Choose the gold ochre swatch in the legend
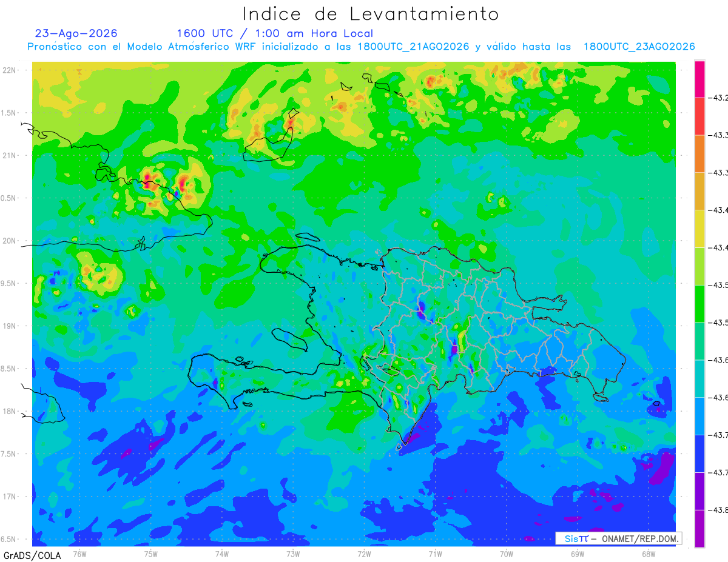The width and height of the screenshot is (728, 562). point(699,192)
